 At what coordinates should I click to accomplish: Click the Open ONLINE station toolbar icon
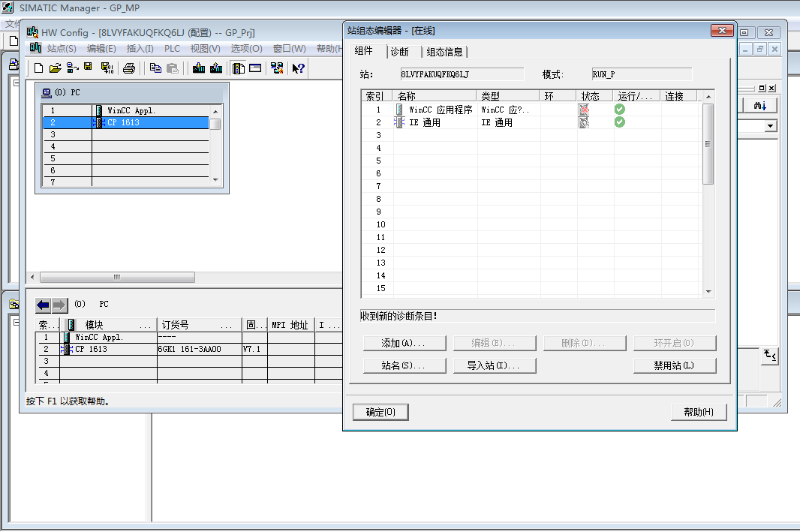[73, 68]
